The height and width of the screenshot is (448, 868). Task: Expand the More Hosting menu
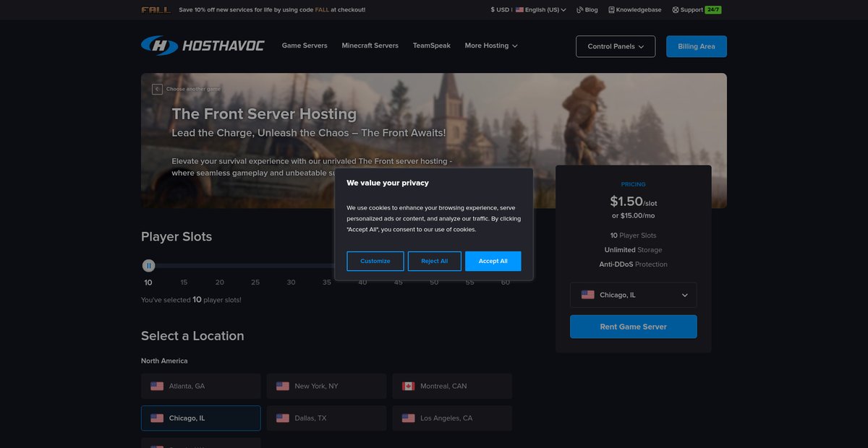[x=491, y=46]
